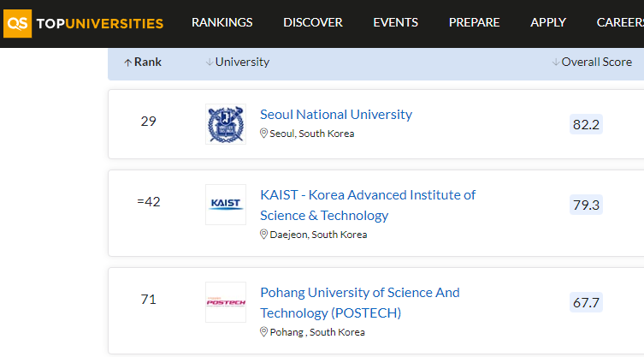Click the Pohang, South Korea location text
644x357 pixels.
[317, 332]
